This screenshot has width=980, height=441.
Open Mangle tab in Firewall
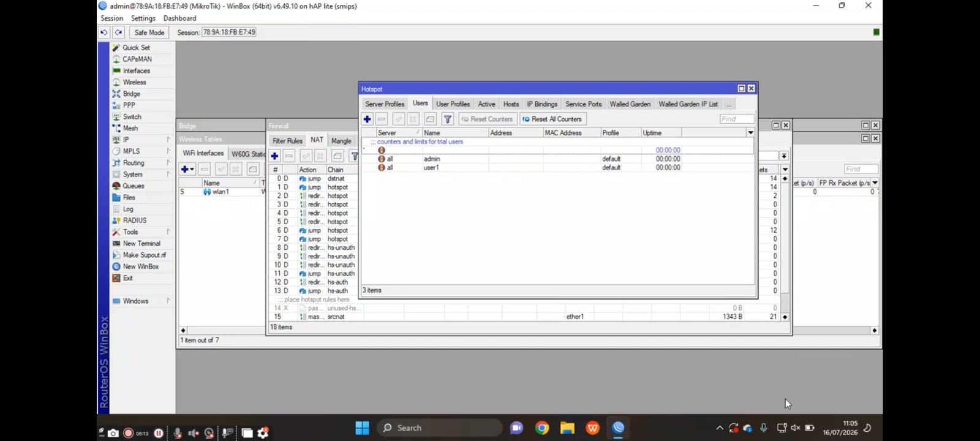click(341, 141)
